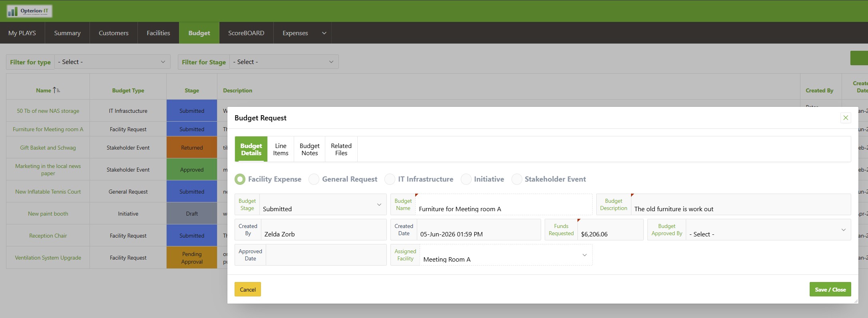Select the Facility Expense radio button
The height and width of the screenshot is (318, 868).
(240, 179)
